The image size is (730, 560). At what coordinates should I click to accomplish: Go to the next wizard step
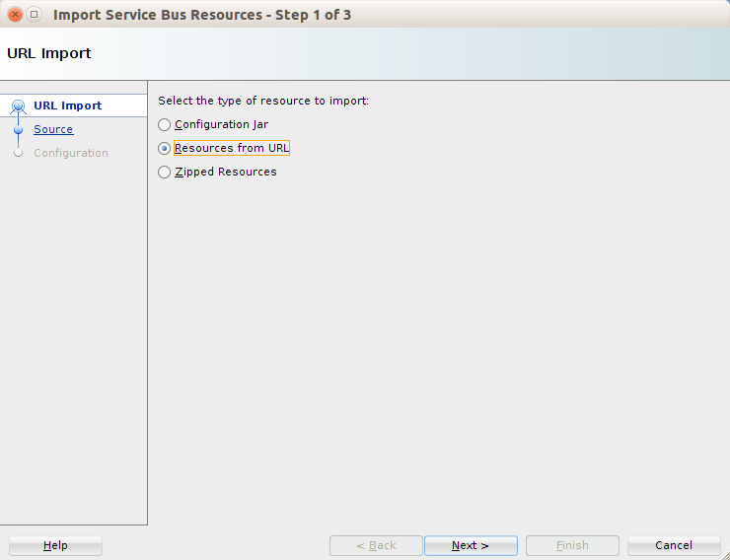tap(471, 545)
